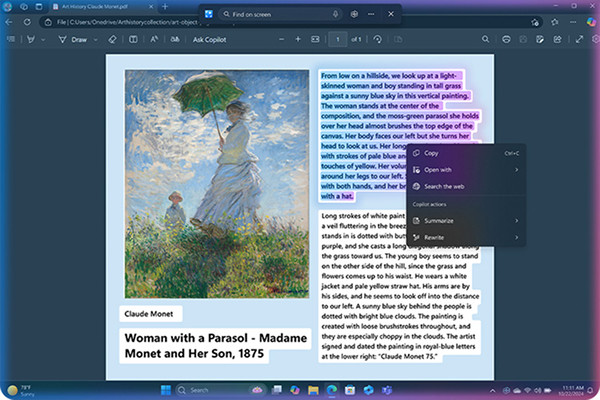Screen dimensions: 600x400
Task: Click the taskbar Search box
Action: (x=219, y=390)
